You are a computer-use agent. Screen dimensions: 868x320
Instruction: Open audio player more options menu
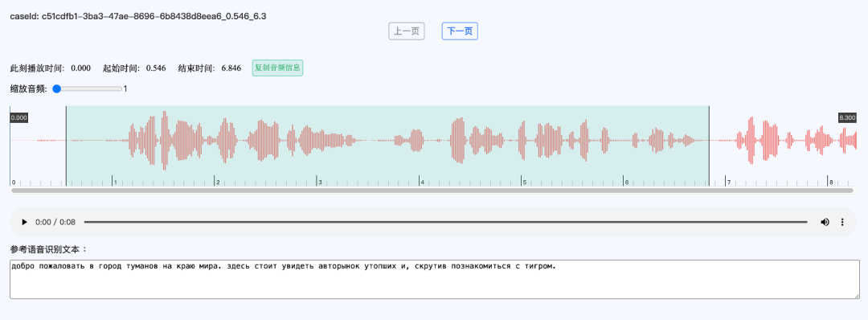[842, 222]
